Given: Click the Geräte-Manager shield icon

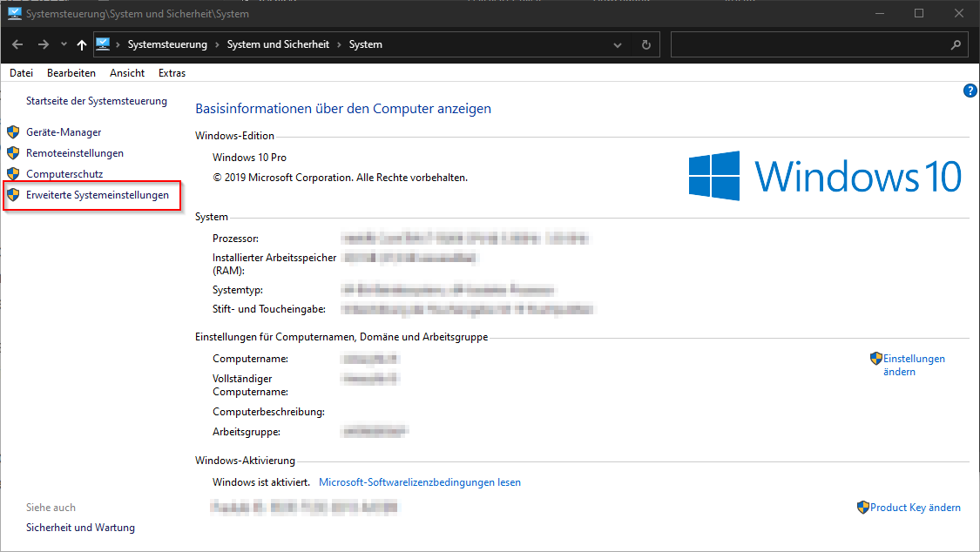Looking at the screenshot, I should pos(13,132).
